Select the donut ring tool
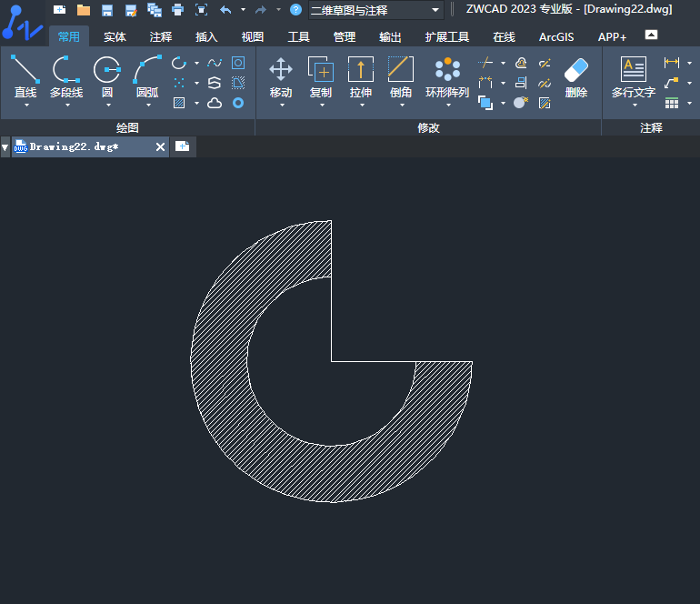The image size is (700, 604). [238, 103]
